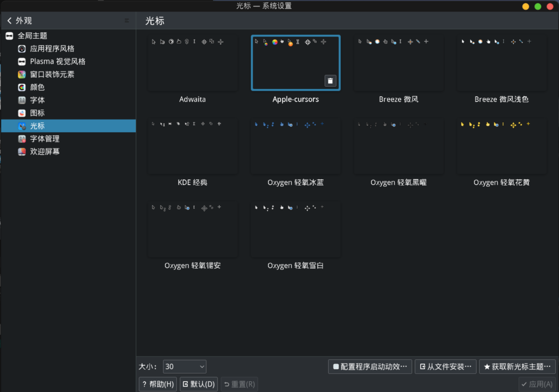The height and width of the screenshot is (392, 559).
Task: Select the Breeze 微风 cursor theme
Action: pos(399,63)
